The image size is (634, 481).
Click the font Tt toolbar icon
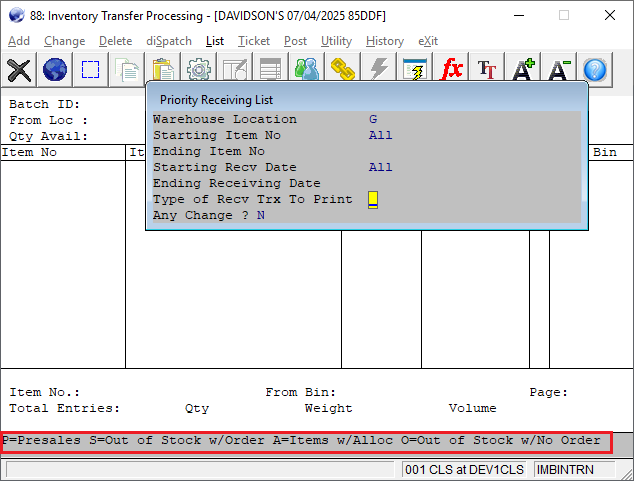pyautogui.click(x=487, y=69)
